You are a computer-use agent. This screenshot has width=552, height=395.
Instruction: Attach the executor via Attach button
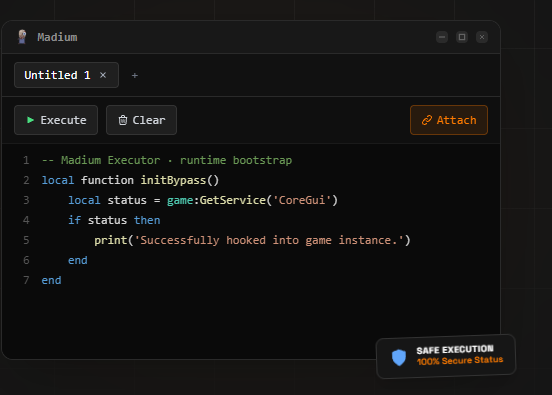pos(449,120)
